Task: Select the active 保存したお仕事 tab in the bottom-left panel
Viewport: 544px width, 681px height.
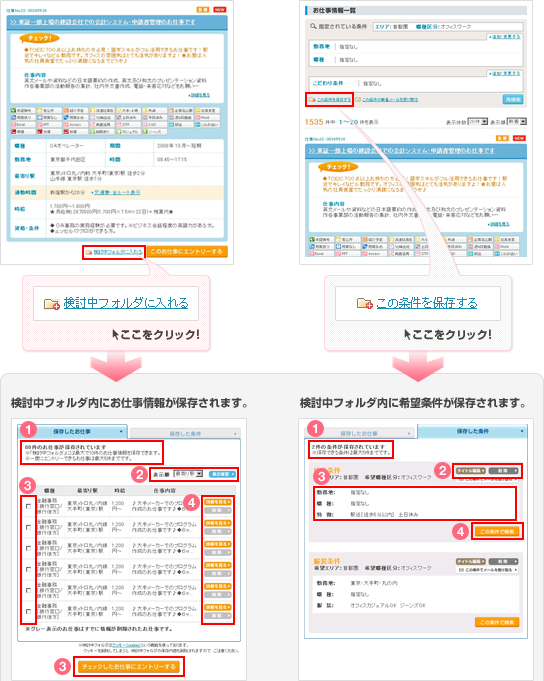Action: coord(72,432)
